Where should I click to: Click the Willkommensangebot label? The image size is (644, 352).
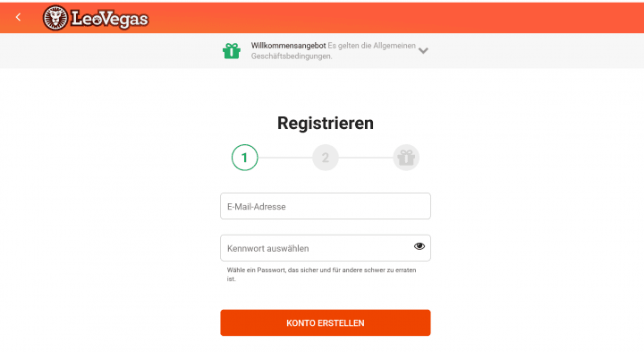point(288,46)
